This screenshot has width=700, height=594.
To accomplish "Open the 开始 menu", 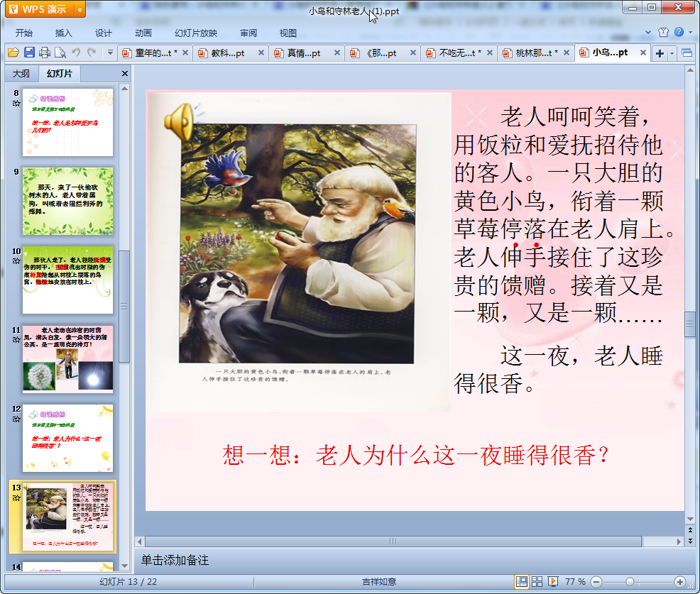I will point(23,33).
